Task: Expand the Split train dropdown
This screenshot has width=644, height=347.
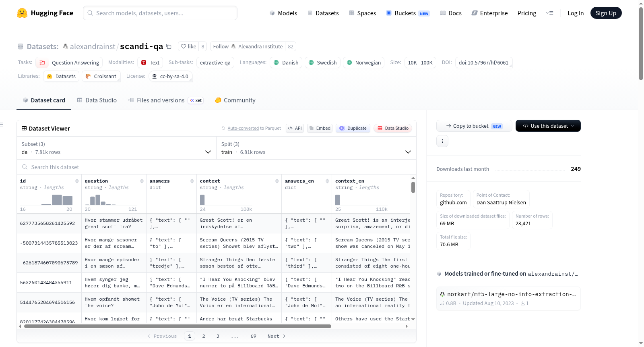Action: pyautogui.click(x=316, y=148)
